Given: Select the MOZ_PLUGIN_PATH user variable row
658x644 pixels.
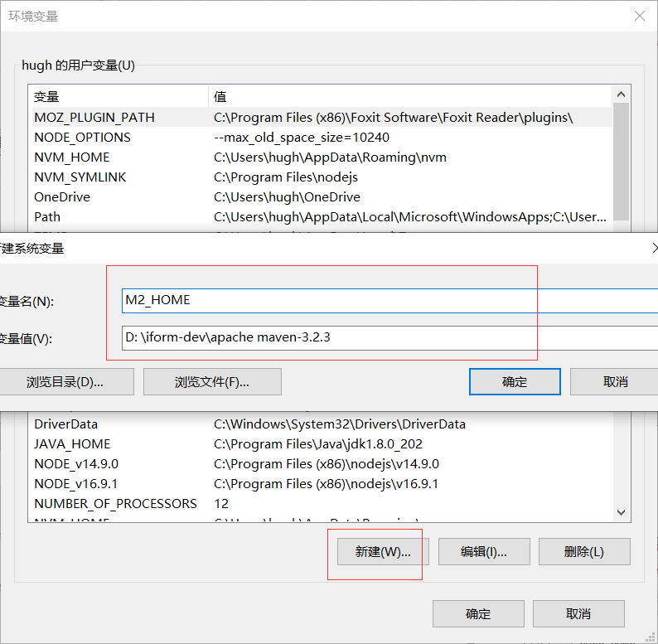Looking at the screenshot, I should tap(94, 118).
